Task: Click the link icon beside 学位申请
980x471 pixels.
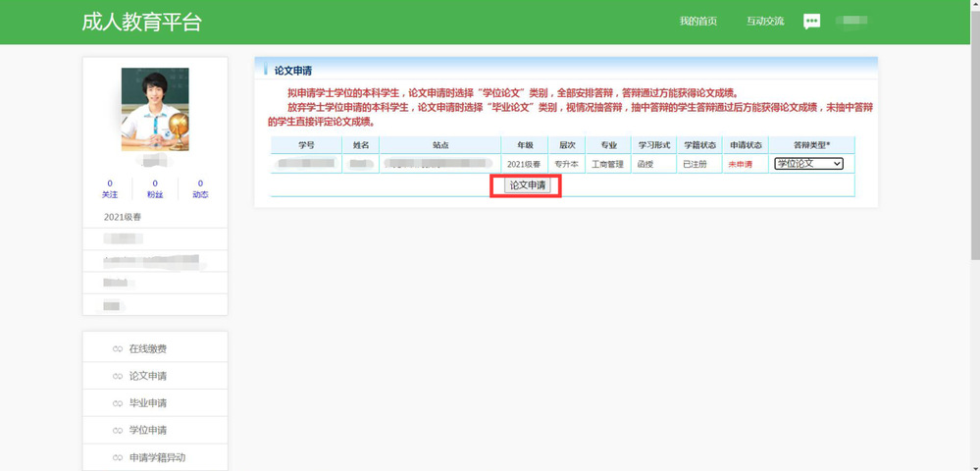Action: point(118,431)
